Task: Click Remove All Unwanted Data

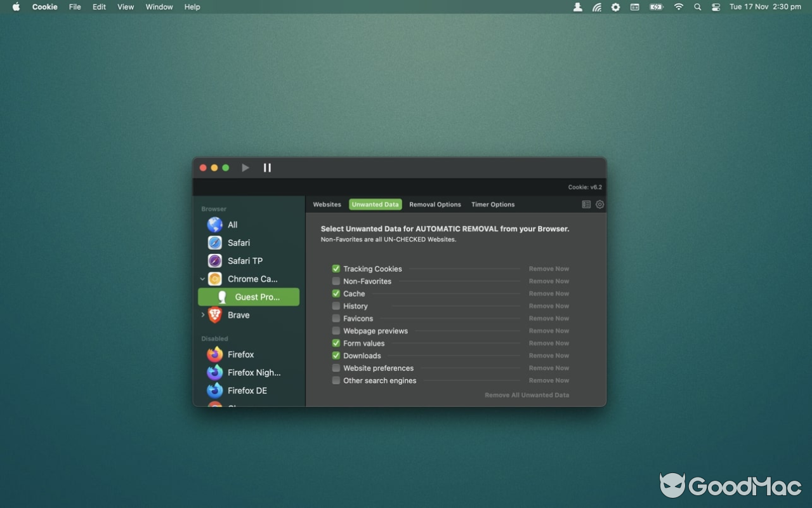Action: point(527,395)
